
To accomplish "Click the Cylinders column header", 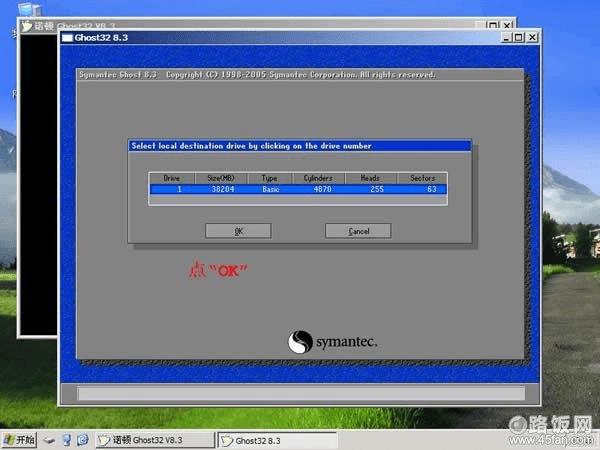I will click(x=318, y=178).
